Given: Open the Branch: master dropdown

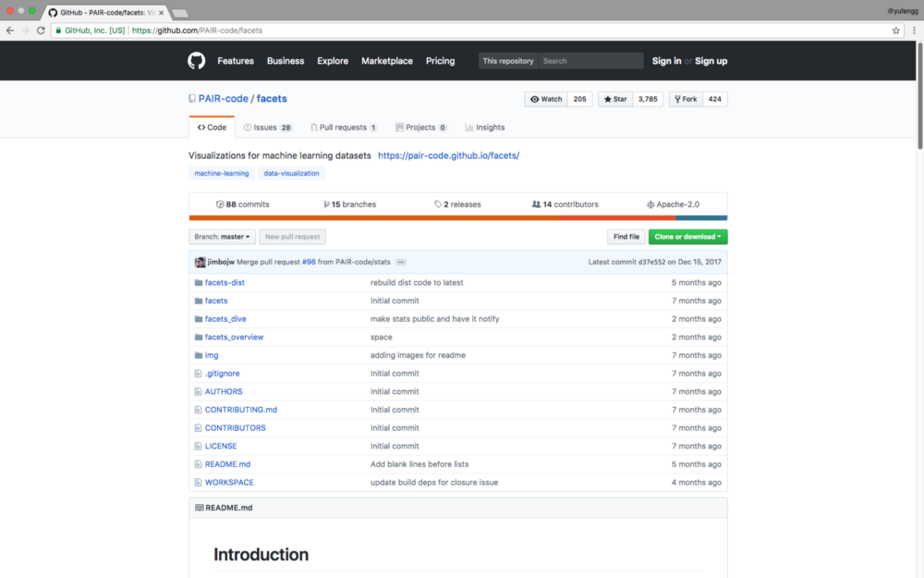Looking at the screenshot, I should 222,237.
